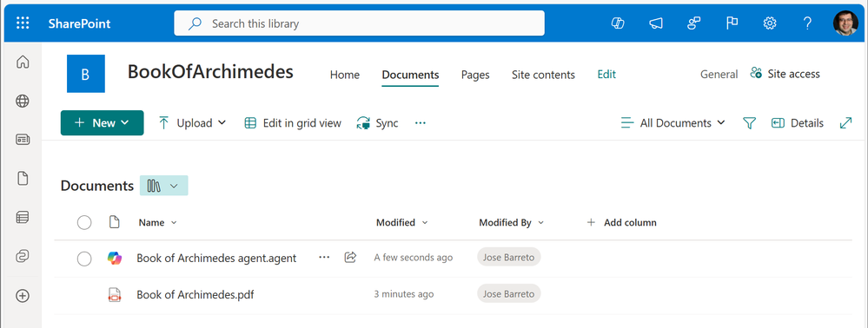The image size is (868, 328).
Task: Open the Copilot icon in header
Action: 618,23
